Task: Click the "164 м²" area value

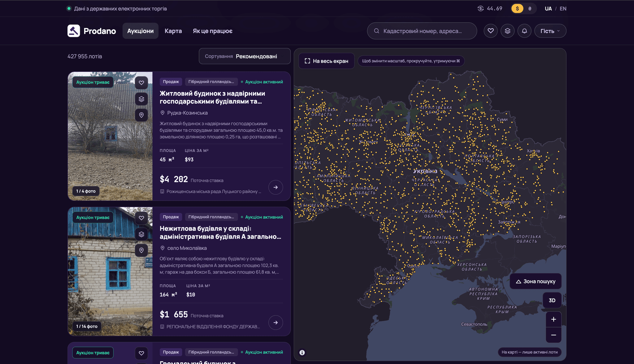Action: 168,295
